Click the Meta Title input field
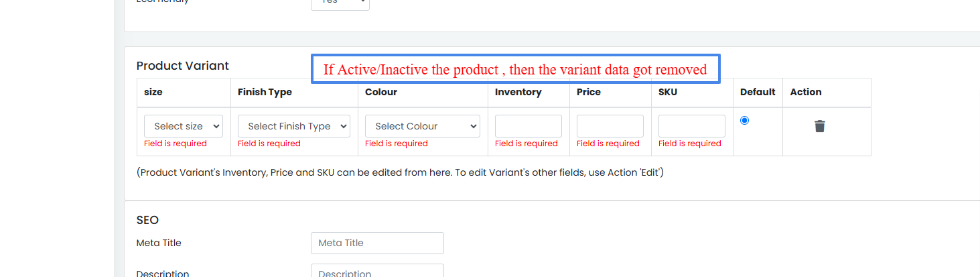This screenshot has height=277, width=980. [x=377, y=243]
